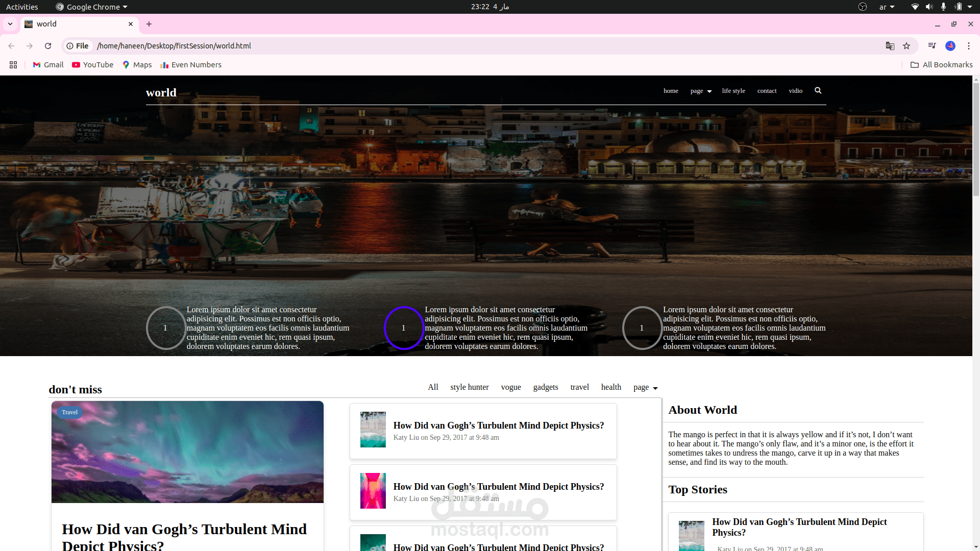Open Chrome three-dot menu
980x551 pixels.
click(x=969, y=46)
